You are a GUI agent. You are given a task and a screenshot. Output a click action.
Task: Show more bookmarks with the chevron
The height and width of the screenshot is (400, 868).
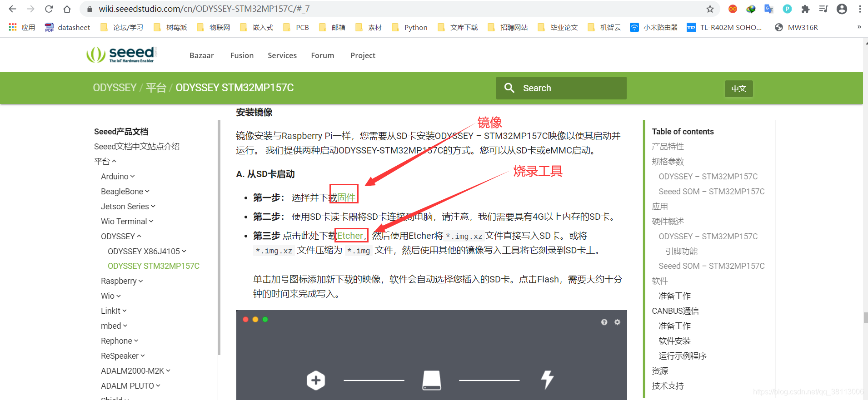point(859,27)
